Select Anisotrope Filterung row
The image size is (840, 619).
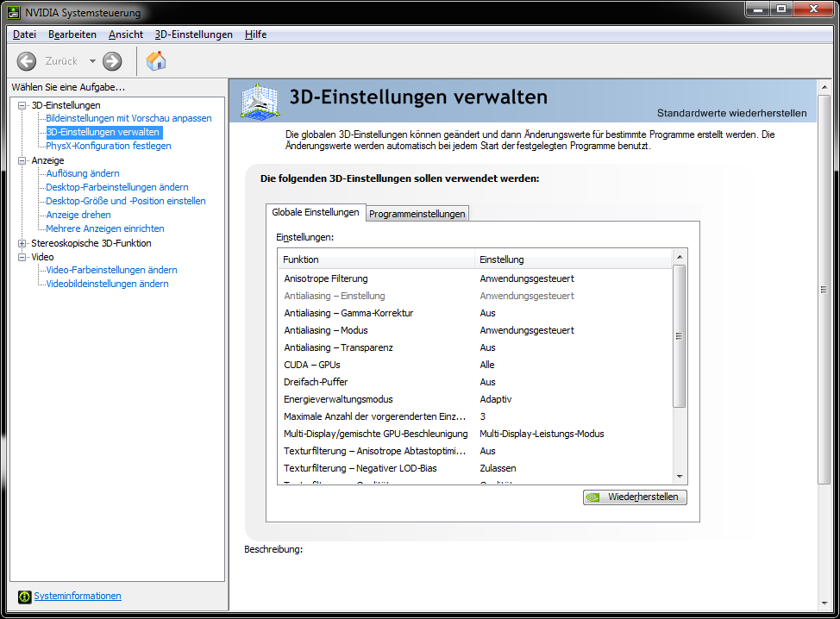point(474,278)
